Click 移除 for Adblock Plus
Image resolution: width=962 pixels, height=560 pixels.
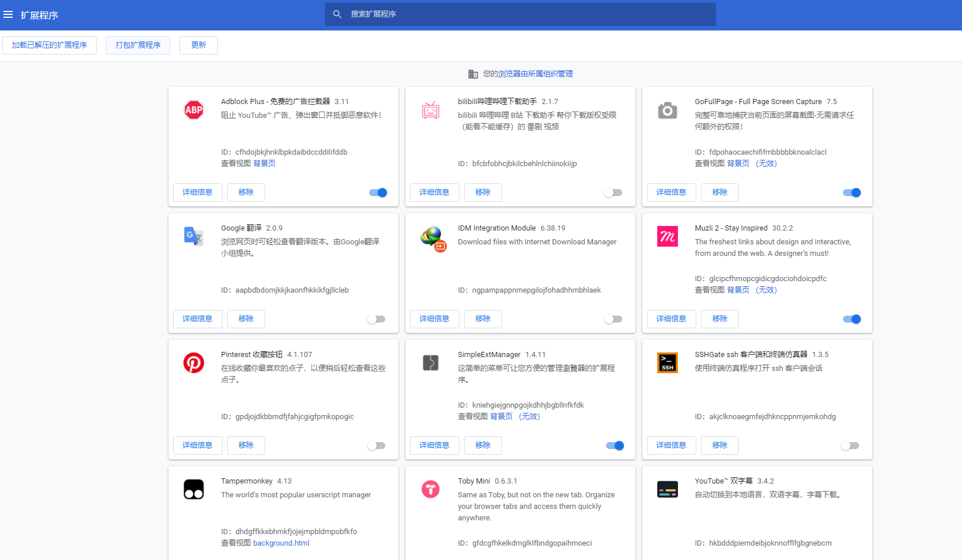[x=246, y=193]
